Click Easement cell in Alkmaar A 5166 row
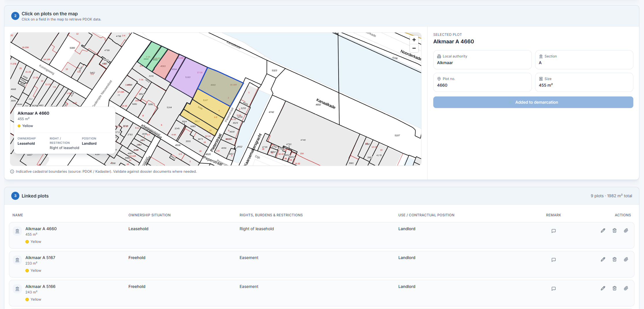 coord(249,286)
